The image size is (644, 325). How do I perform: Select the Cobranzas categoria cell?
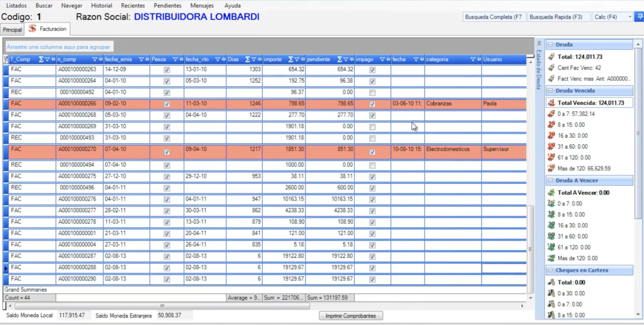click(453, 104)
